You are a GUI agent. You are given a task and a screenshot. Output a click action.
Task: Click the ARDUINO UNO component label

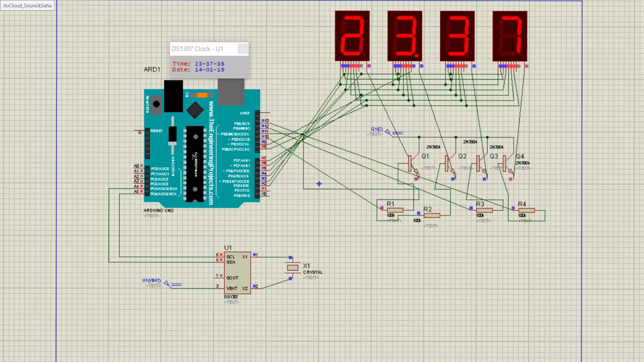click(158, 210)
